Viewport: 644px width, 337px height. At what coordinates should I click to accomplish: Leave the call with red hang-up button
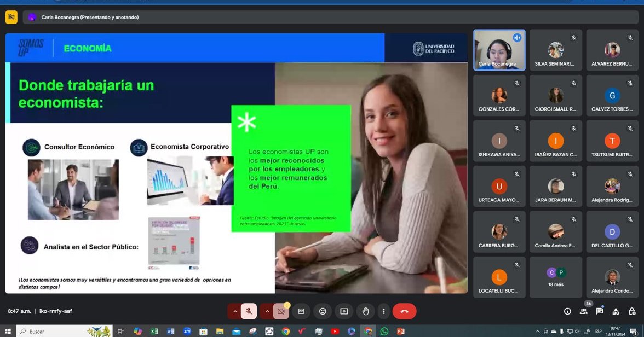click(404, 311)
